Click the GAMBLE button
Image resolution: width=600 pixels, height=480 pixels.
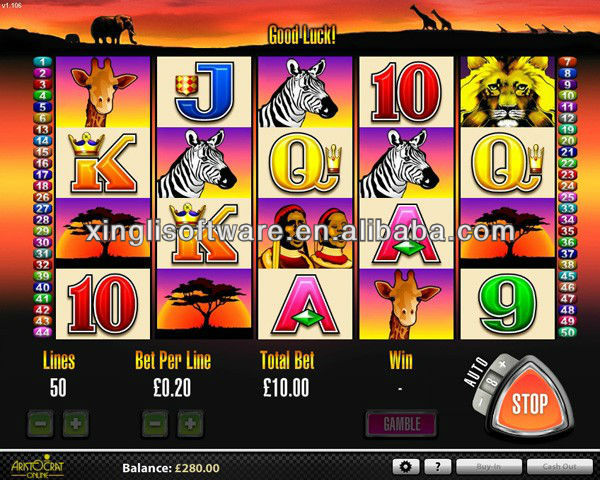pyautogui.click(x=401, y=424)
